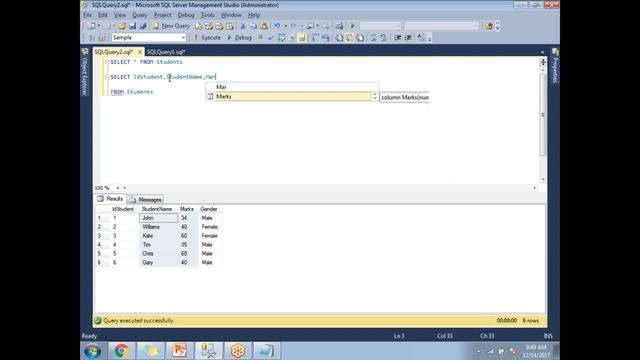Click the Paste icon
Viewport: 640px width, 360px height.
(x=264, y=26)
